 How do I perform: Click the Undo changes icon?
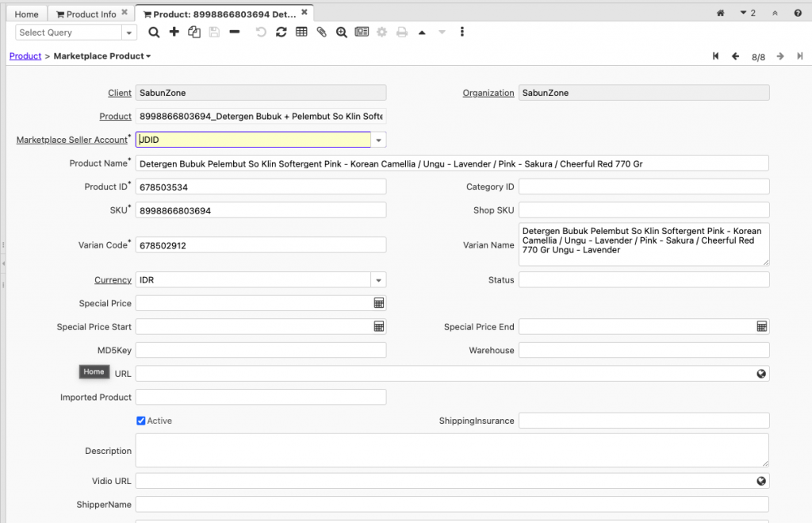pyautogui.click(x=261, y=32)
